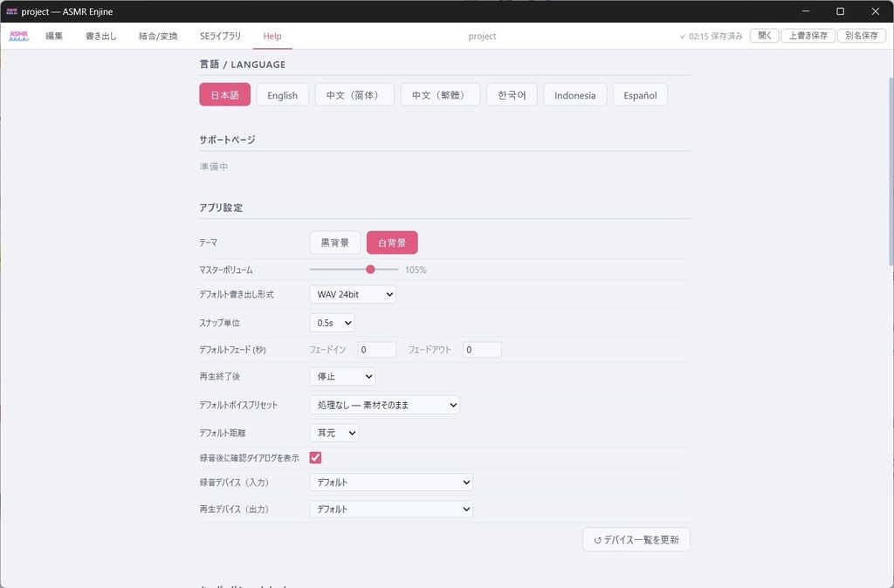Switch language to Español

pyautogui.click(x=640, y=94)
